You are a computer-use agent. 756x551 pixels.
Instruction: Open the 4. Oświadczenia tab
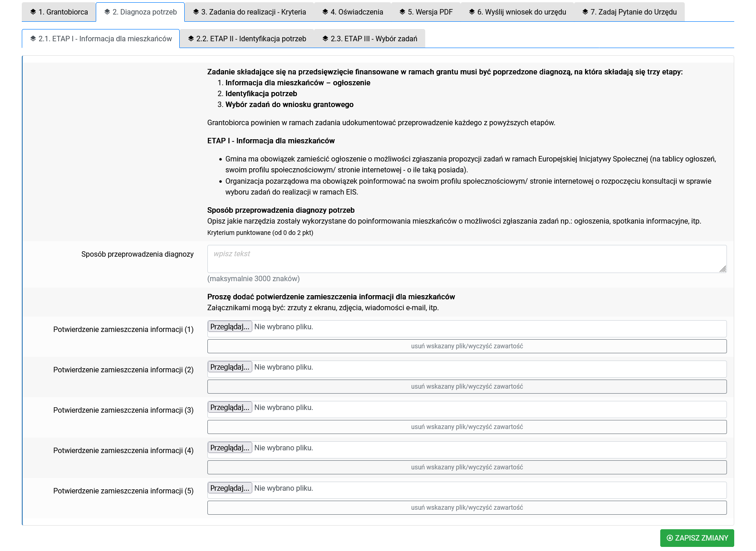(x=353, y=12)
